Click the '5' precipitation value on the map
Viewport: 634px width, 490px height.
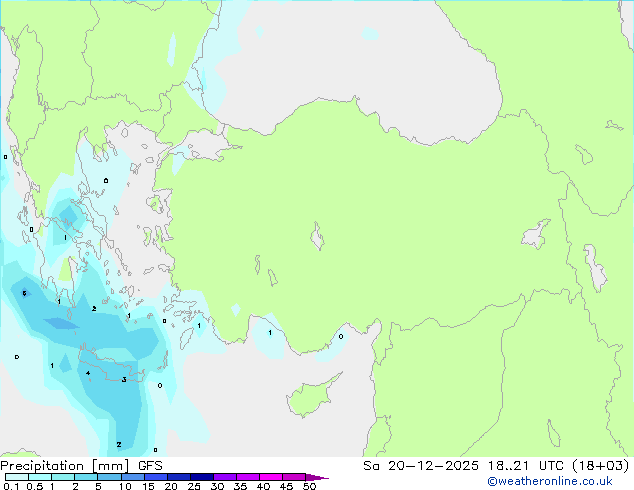25,294
